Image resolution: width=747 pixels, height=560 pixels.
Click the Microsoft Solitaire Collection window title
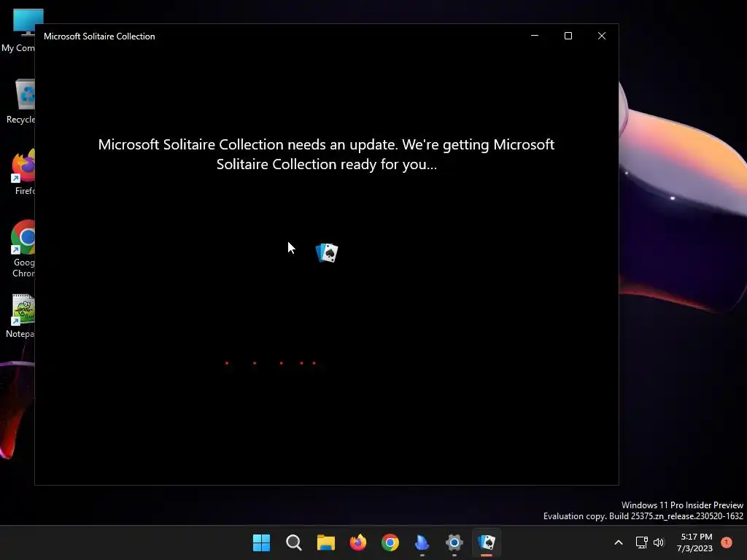(99, 36)
